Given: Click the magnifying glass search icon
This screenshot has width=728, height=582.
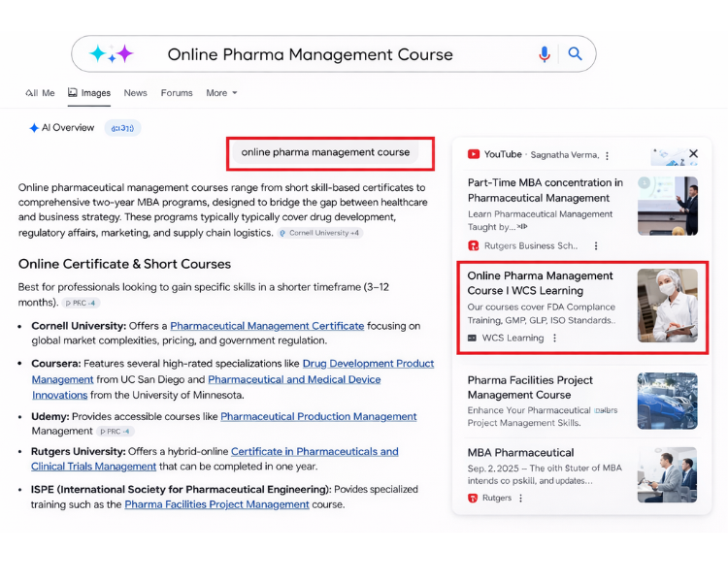Looking at the screenshot, I should 575,54.
